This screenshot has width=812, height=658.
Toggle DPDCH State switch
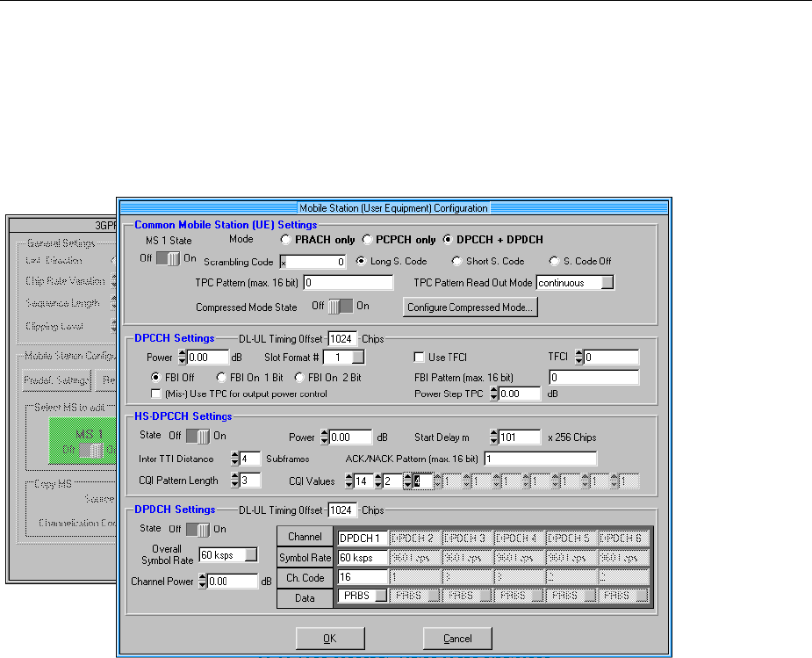(198, 530)
